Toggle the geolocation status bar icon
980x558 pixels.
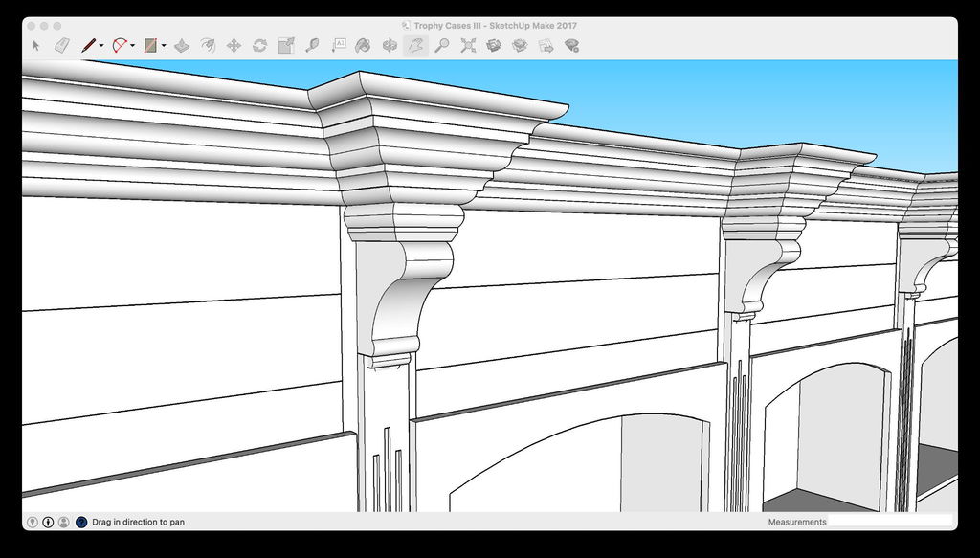point(33,522)
